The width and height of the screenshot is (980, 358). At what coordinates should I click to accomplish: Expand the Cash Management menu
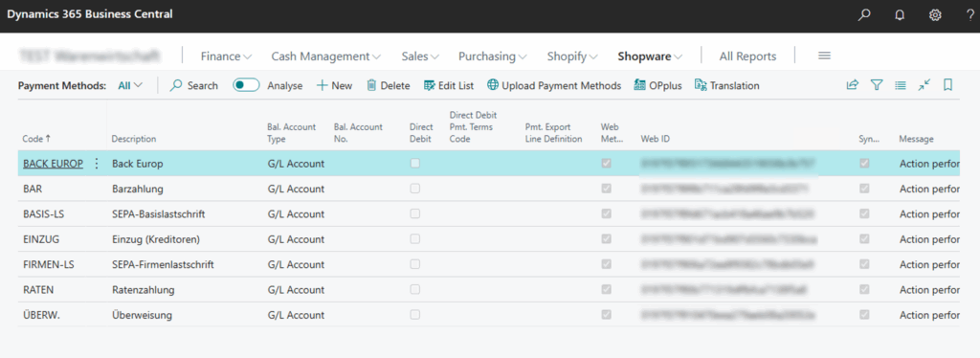click(x=326, y=56)
